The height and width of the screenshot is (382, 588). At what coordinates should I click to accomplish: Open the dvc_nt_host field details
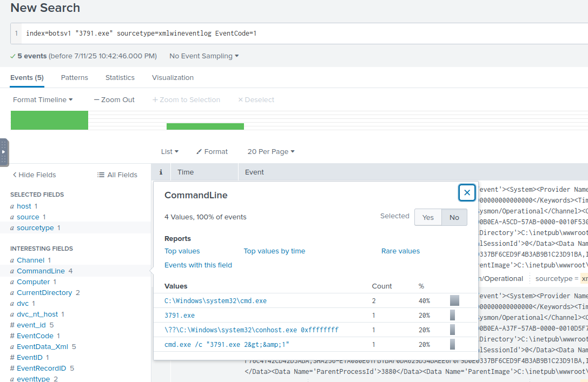tap(37, 314)
